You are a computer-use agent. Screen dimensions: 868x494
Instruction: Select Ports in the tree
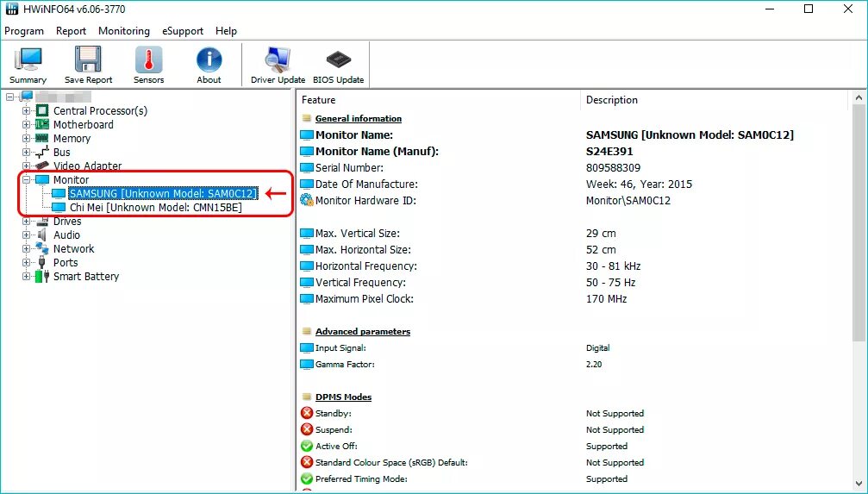[x=66, y=262]
